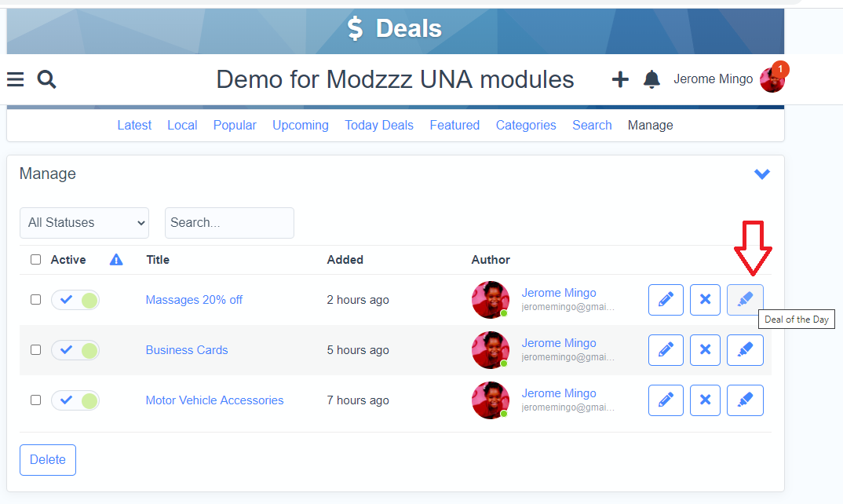Go to the Categories tab

point(526,126)
